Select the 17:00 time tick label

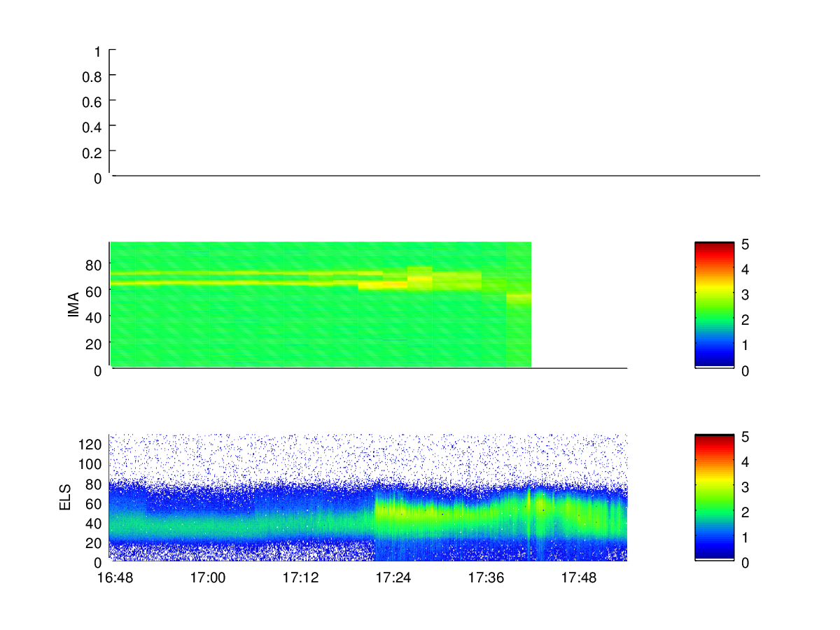(x=209, y=578)
